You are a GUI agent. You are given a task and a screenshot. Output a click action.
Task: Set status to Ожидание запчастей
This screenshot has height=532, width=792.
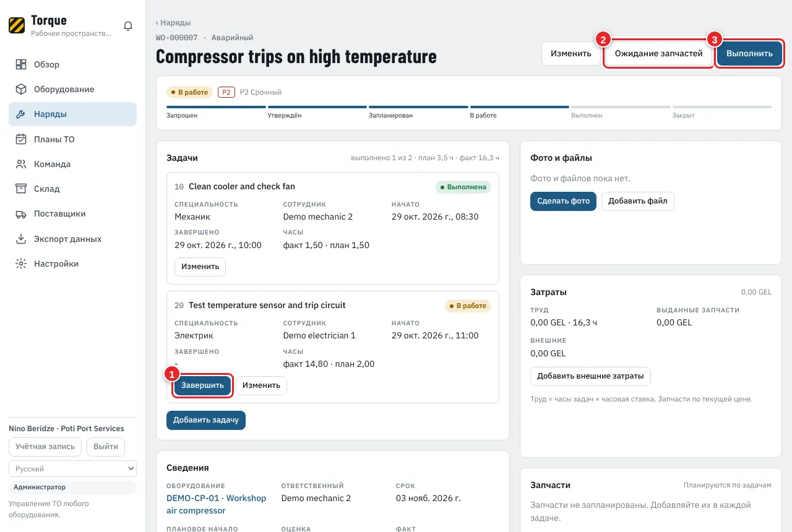tap(659, 54)
